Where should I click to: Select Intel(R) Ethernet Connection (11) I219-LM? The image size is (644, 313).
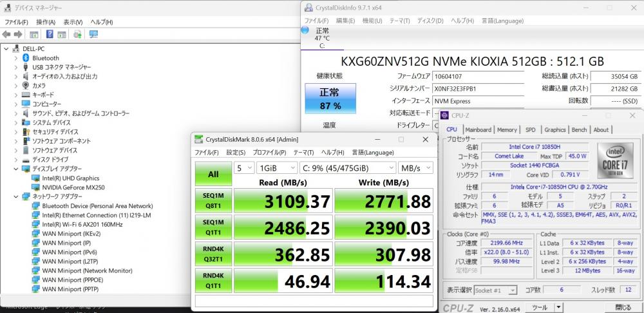click(x=96, y=215)
